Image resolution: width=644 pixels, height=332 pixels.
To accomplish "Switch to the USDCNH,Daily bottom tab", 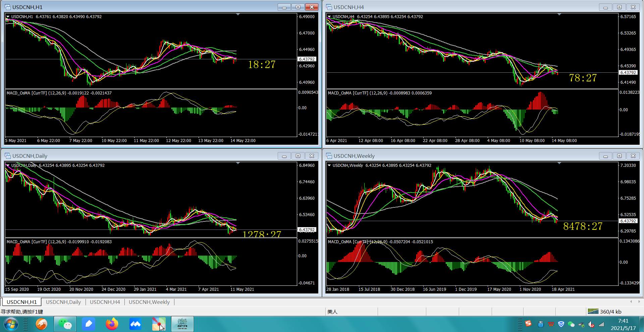I will coord(63,302).
